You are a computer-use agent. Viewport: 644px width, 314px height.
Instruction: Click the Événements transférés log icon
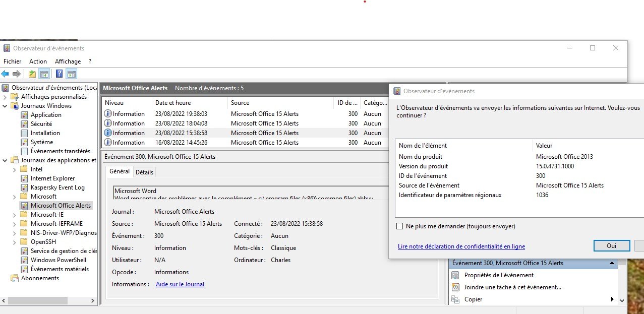[x=24, y=151]
